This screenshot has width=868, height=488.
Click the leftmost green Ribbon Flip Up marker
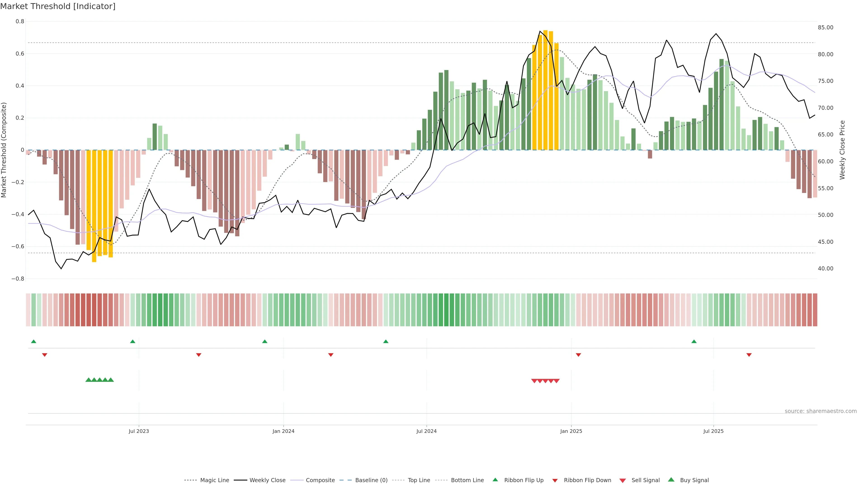coord(34,342)
